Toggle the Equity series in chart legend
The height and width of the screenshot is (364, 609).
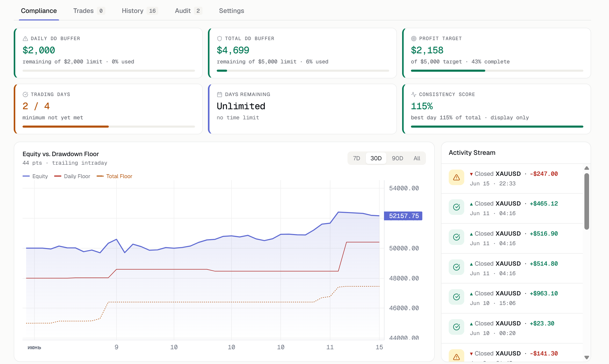pyautogui.click(x=35, y=176)
